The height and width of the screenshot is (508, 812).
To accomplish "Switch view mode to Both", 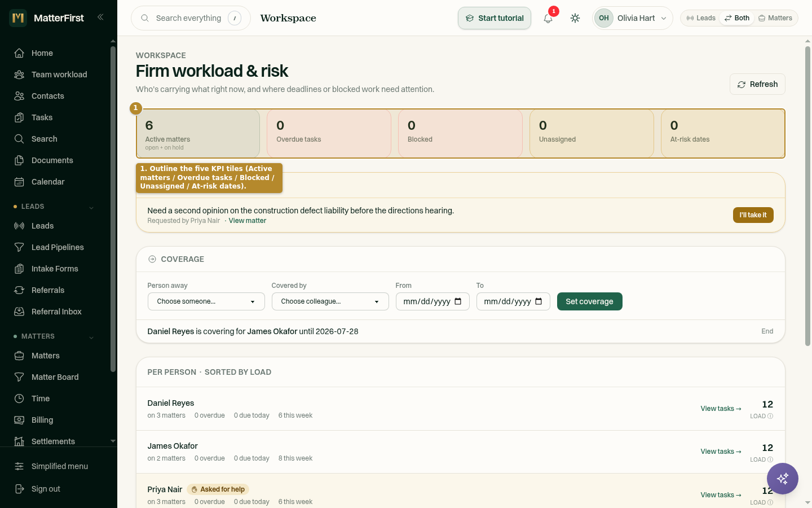I will pyautogui.click(x=737, y=18).
